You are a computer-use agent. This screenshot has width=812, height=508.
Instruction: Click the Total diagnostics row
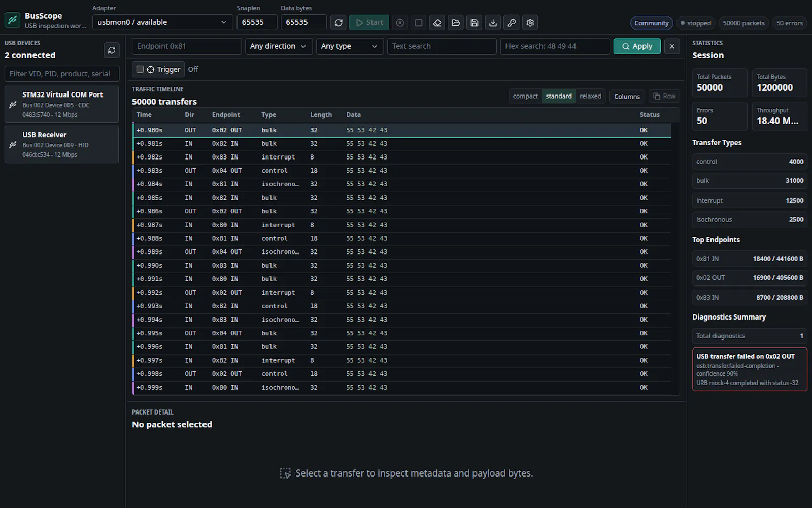[x=750, y=336]
